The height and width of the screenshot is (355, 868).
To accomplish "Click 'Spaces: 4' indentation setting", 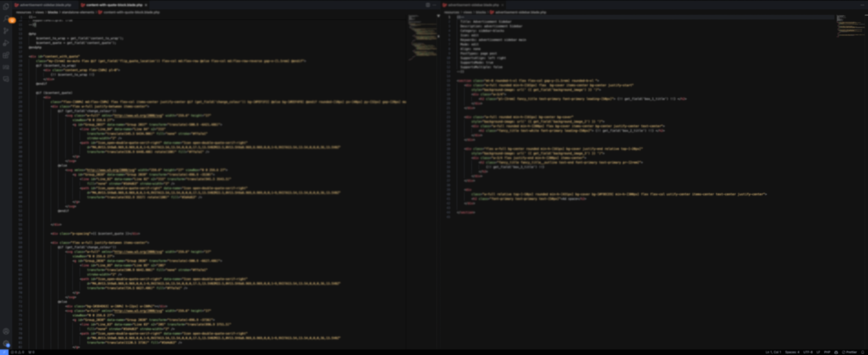I will coord(792,352).
